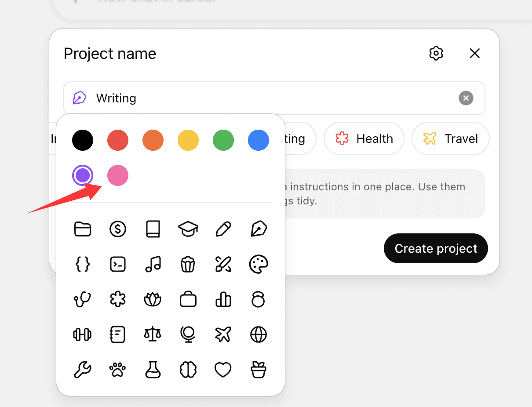532x407 pixels.
Task: Choose the airplane icon in the grid
Action: click(x=223, y=335)
